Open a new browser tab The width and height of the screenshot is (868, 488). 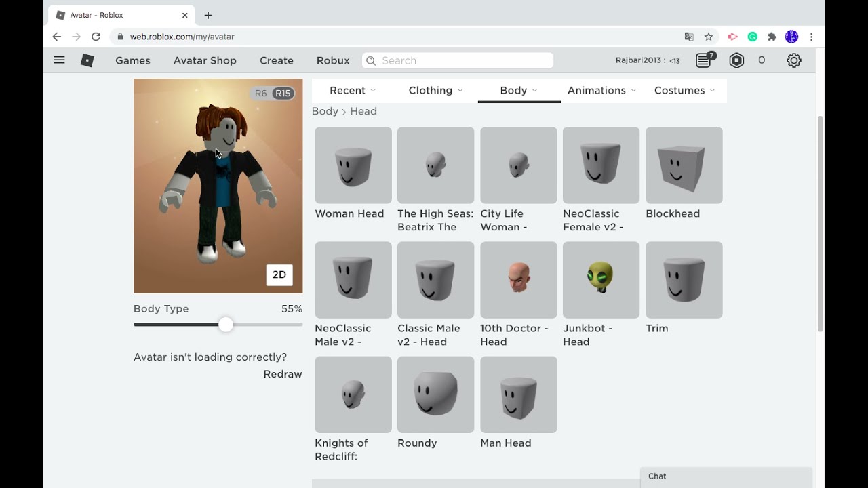point(208,15)
